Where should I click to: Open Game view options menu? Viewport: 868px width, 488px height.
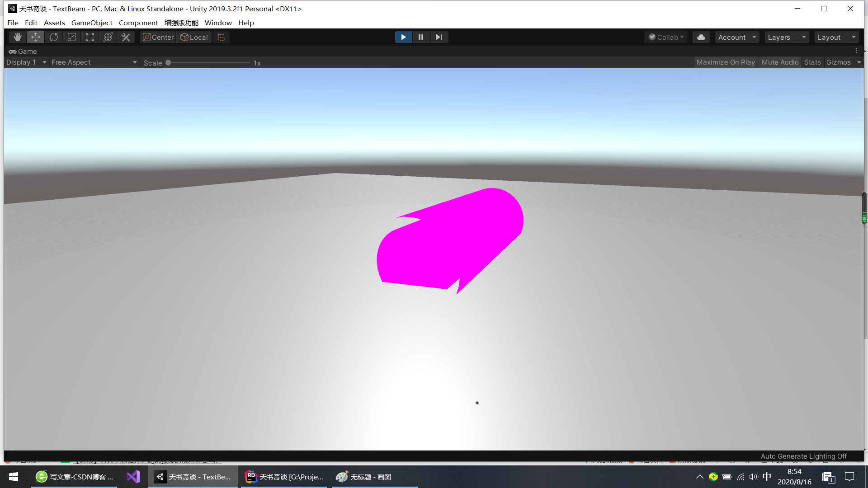click(x=856, y=51)
